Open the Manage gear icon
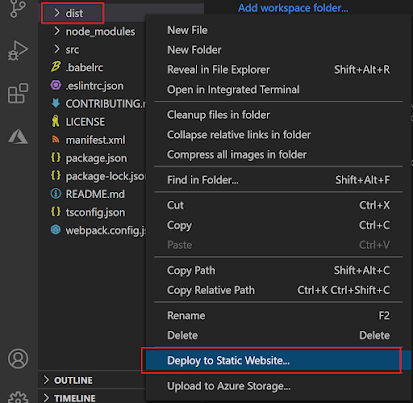 (x=18, y=397)
